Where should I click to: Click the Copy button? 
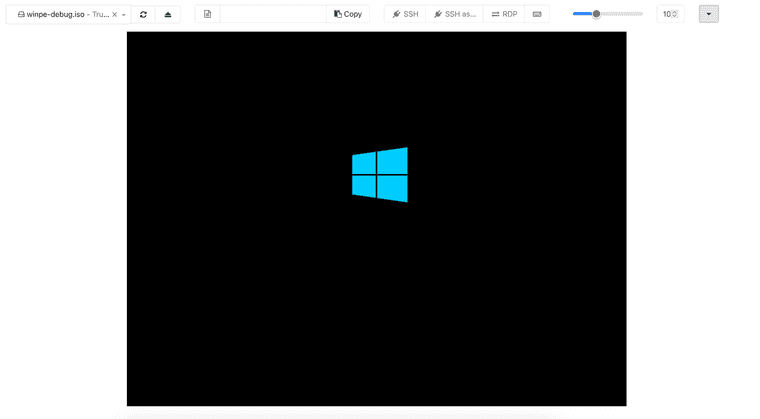348,14
